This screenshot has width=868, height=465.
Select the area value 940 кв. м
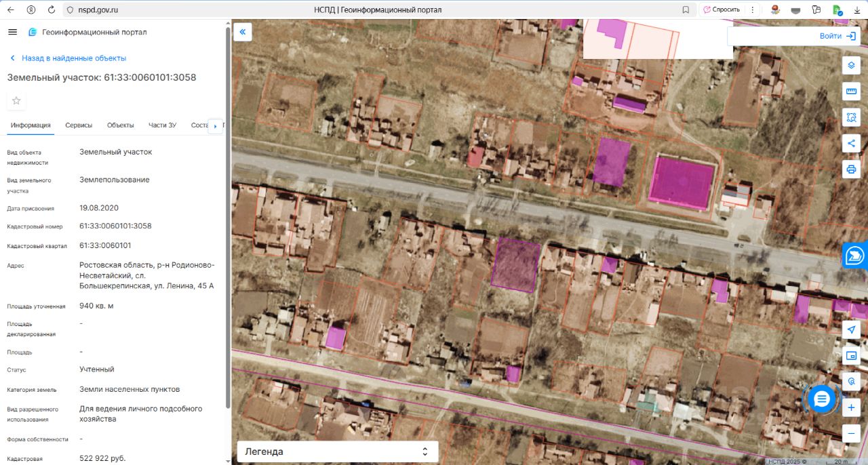tap(96, 306)
